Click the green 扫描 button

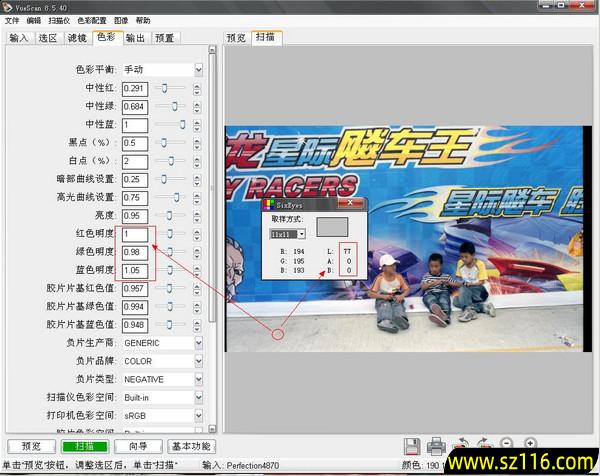point(85,446)
